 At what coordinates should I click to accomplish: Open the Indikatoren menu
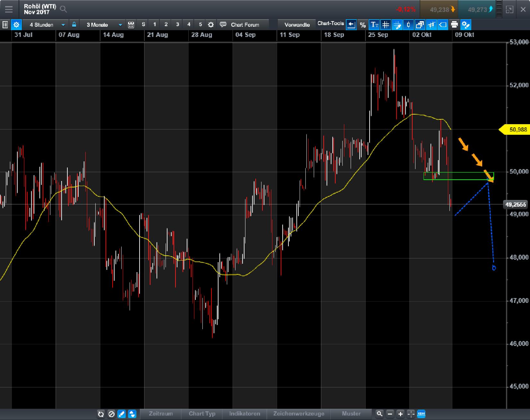pos(245,414)
